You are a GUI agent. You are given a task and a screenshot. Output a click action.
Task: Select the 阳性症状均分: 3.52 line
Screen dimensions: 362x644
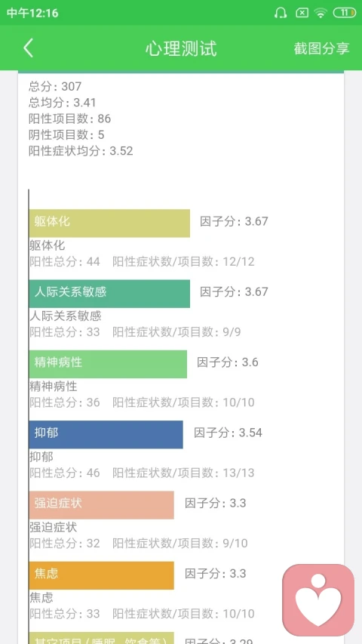point(81,151)
